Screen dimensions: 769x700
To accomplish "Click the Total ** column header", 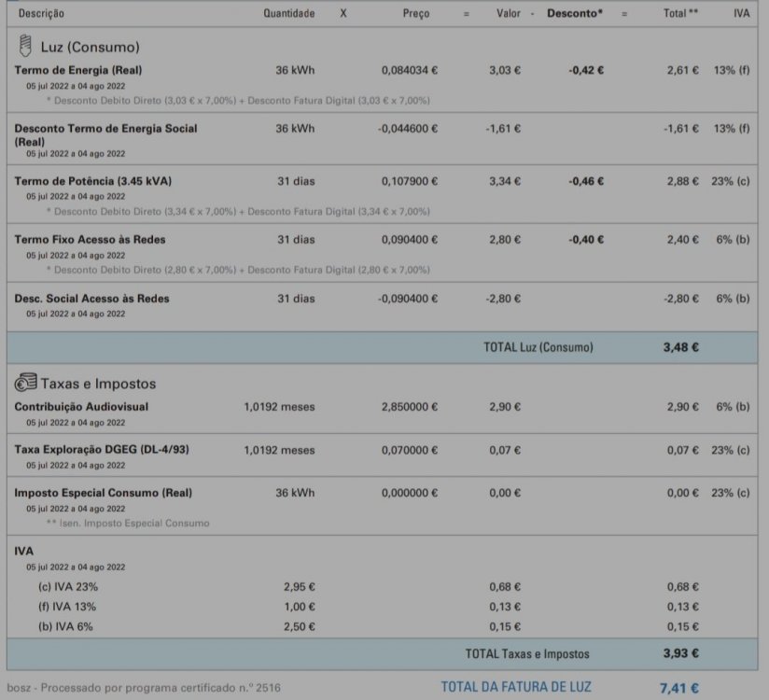I will (680, 13).
